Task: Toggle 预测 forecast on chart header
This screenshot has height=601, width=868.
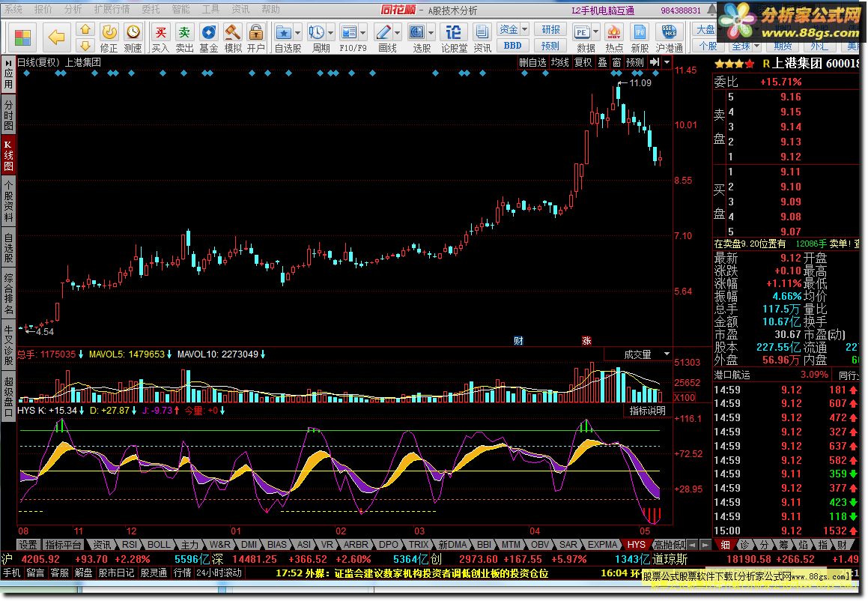Action: 635,62
